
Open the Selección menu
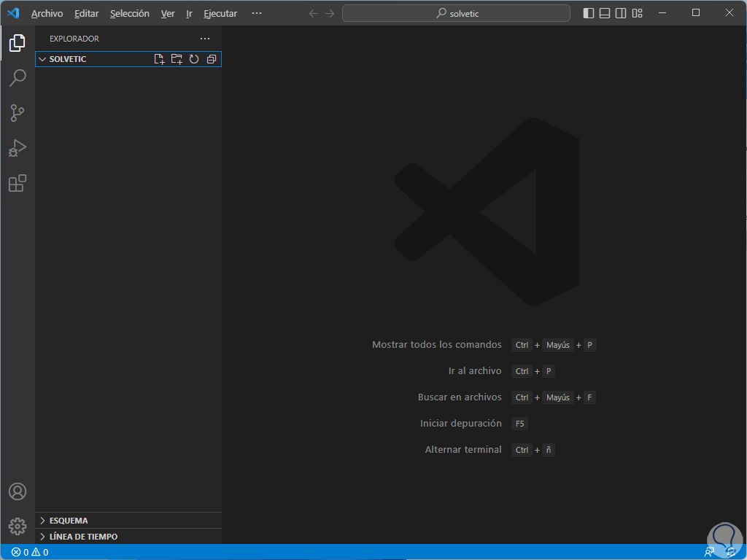[x=130, y=13]
